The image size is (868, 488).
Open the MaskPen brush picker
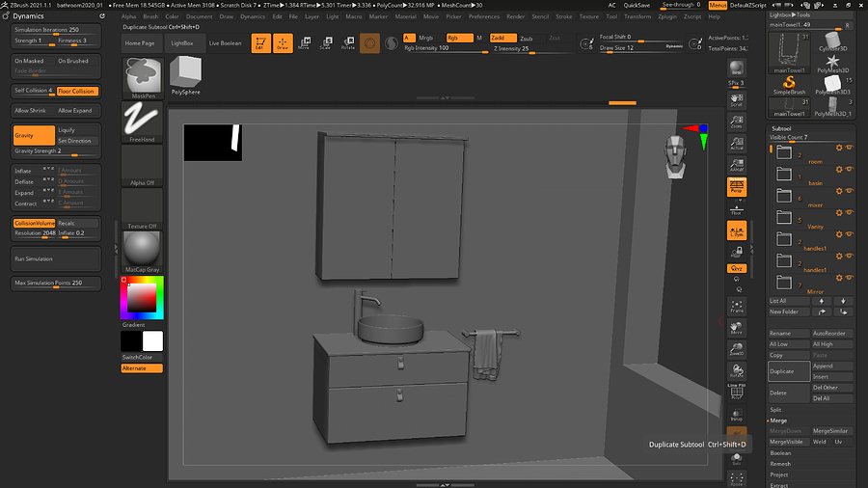point(143,77)
